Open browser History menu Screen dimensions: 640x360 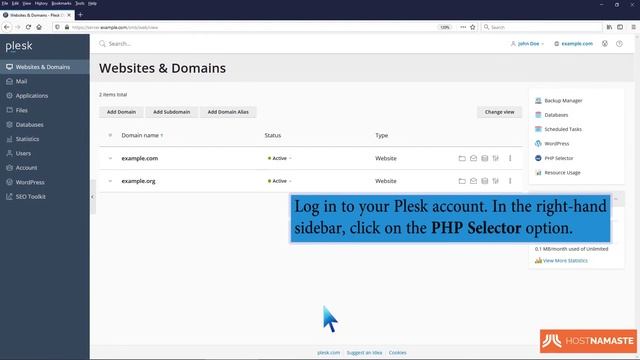(x=41, y=3)
